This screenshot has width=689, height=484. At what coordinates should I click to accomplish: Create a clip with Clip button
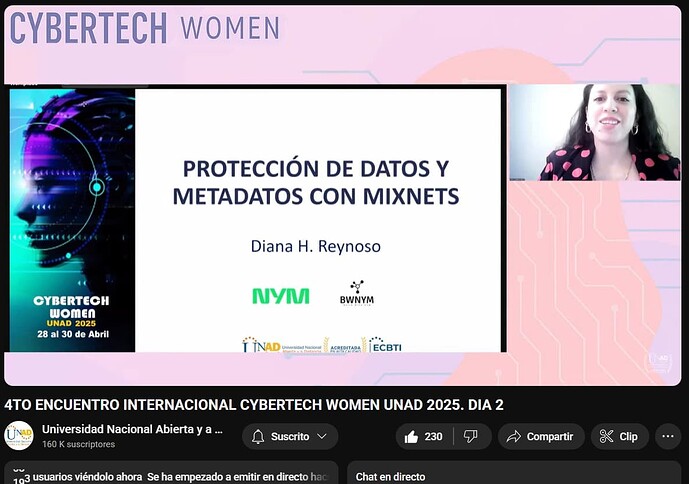tap(620, 437)
